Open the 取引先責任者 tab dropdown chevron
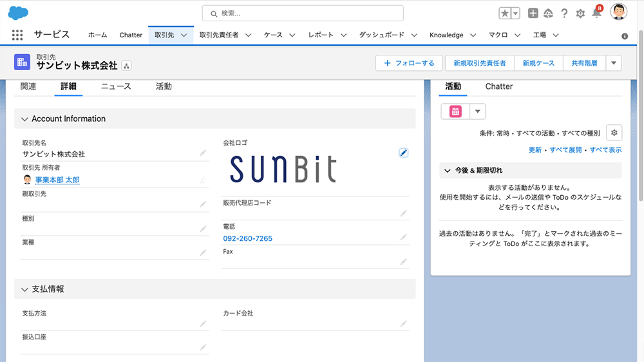The image size is (644, 362). [248, 35]
